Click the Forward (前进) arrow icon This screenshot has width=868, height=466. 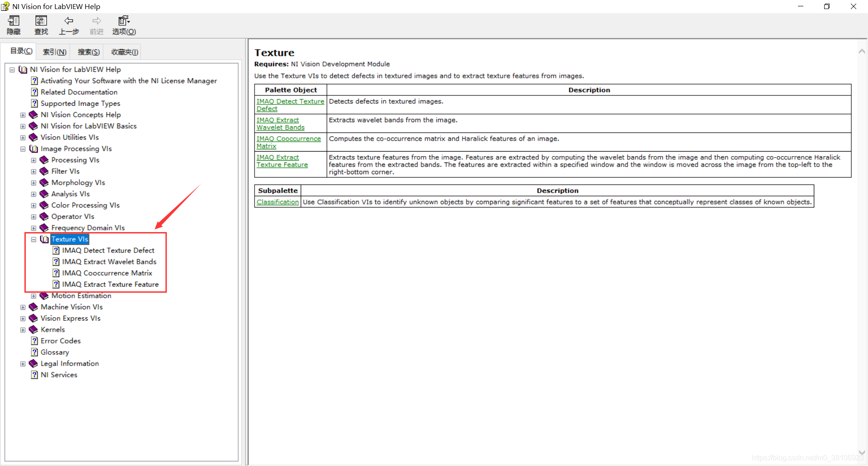[x=97, y=21]
